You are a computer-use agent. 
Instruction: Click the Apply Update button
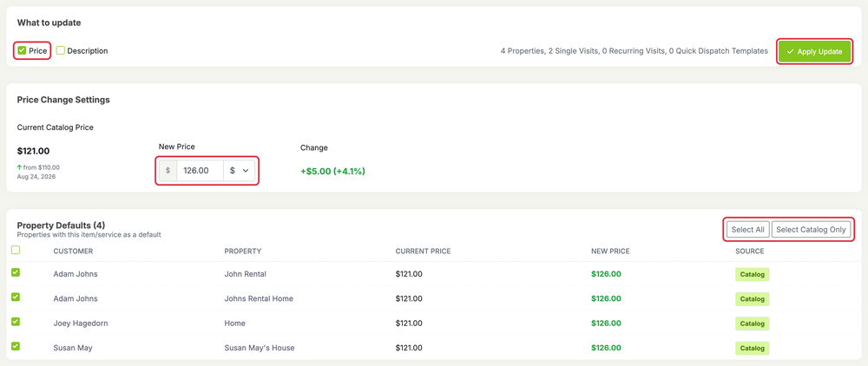click(814, 51)
